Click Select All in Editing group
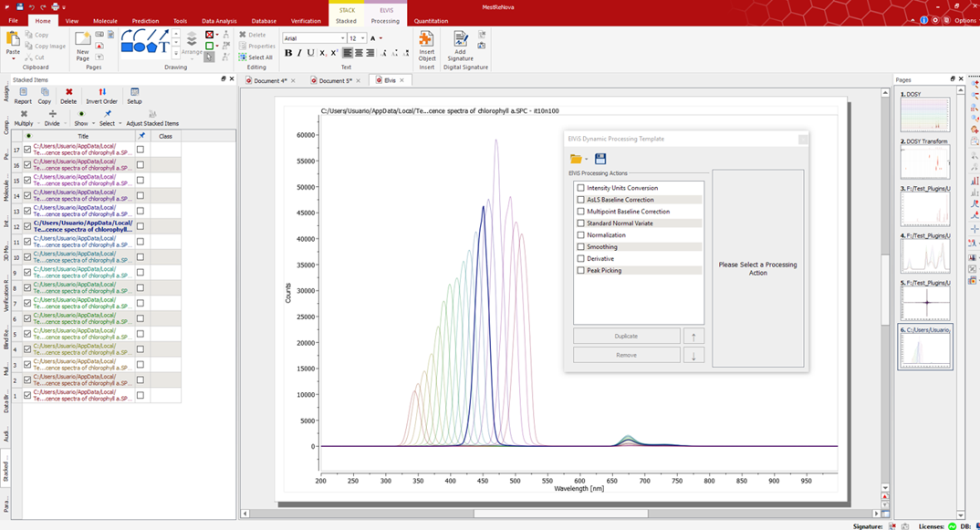980x530 pixels. (255, 57)
